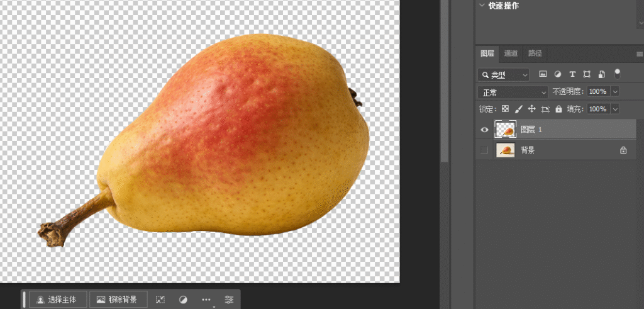644x309 pixels.
Task: Switch to the 路径 tab
Action: 535,53
